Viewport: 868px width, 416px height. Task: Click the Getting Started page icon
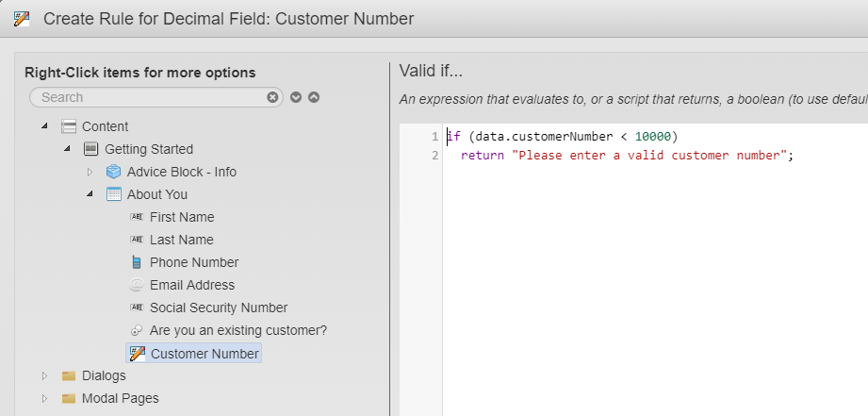pos(90,149)
